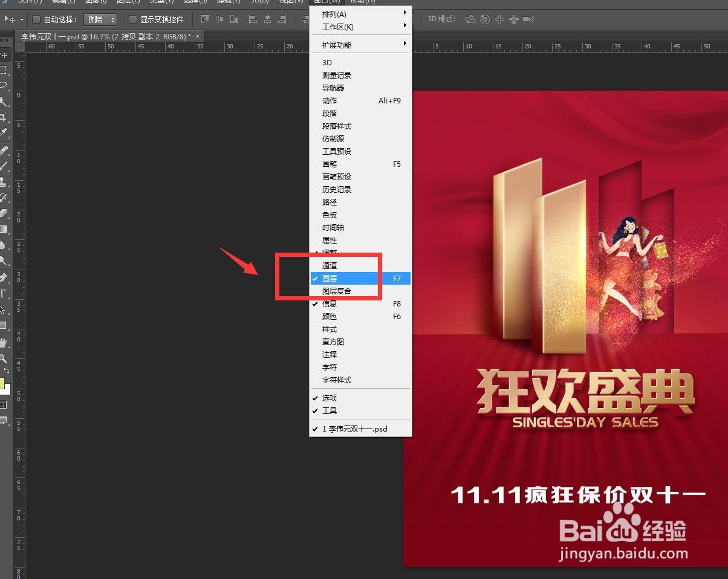Select the Blur tool

pyautogui.click(x=4, y=245)
